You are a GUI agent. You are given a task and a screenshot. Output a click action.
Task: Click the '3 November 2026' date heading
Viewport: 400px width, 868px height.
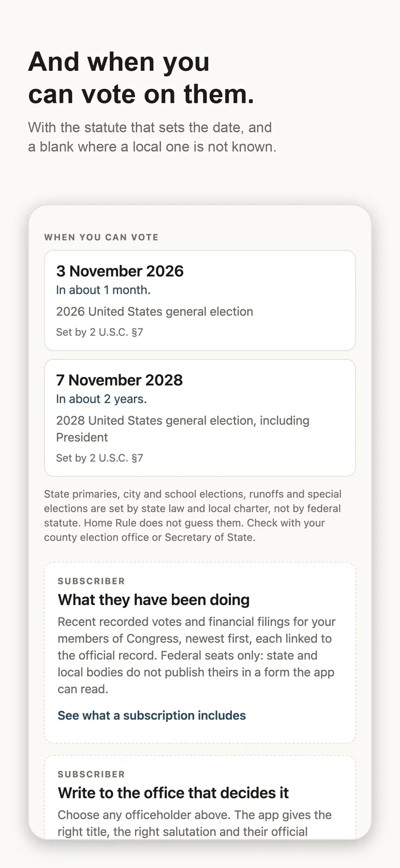pyautogui.click(x=120, y=271)
